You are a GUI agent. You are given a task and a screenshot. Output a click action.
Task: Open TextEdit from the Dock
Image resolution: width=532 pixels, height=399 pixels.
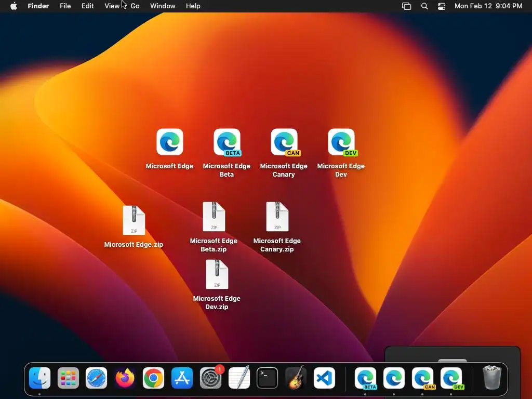click(x=239, y=378)
